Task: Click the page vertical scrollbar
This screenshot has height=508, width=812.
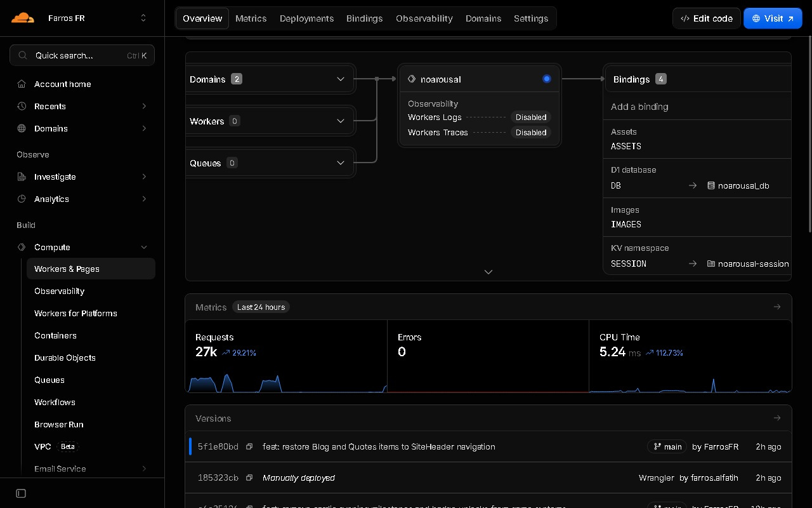Action: pyautogui.click(x=809, y=134)
